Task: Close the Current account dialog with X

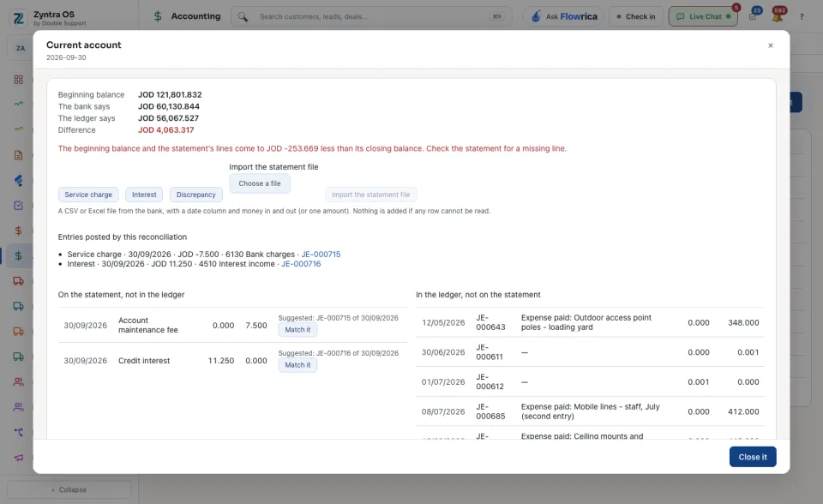Action: pyautogui.click(x=770, y=45)
